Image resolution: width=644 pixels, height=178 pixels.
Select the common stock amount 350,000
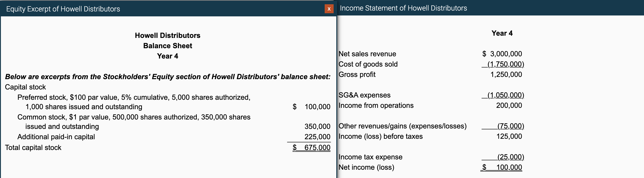click(x=317, y=126)
